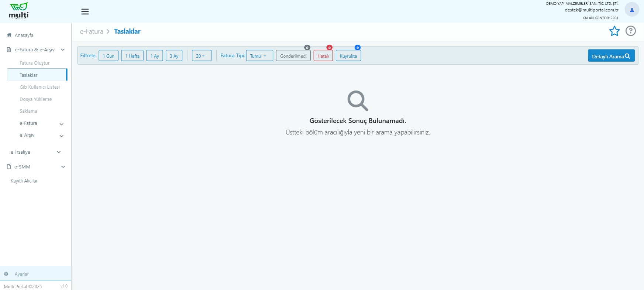Image resolution: width=644 pixels, height=290 pixels.
Task: Filter by 1 Hafta
Action: [132, 55]
